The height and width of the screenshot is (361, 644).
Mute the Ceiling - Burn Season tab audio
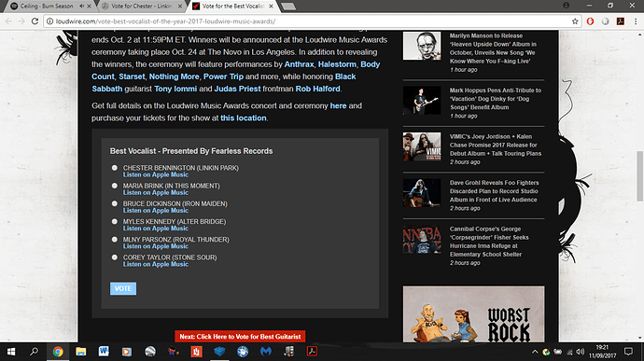tap(81, 7)
